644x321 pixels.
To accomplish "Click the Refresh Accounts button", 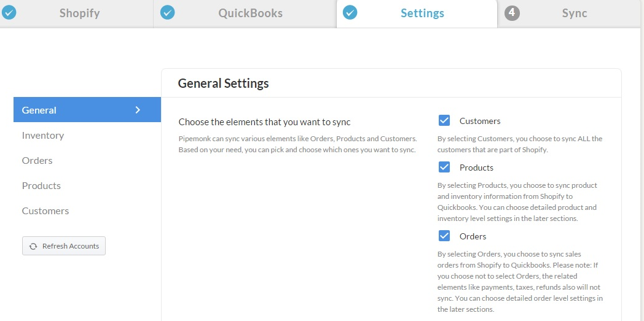I will pyautogui.click(x=64, y=246).
